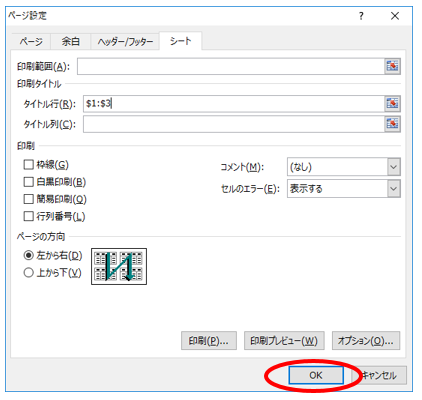The height and width of the screenshot is (400, 422).
Task: Switch to the ページ tab
Action: (x=31, y=42)
